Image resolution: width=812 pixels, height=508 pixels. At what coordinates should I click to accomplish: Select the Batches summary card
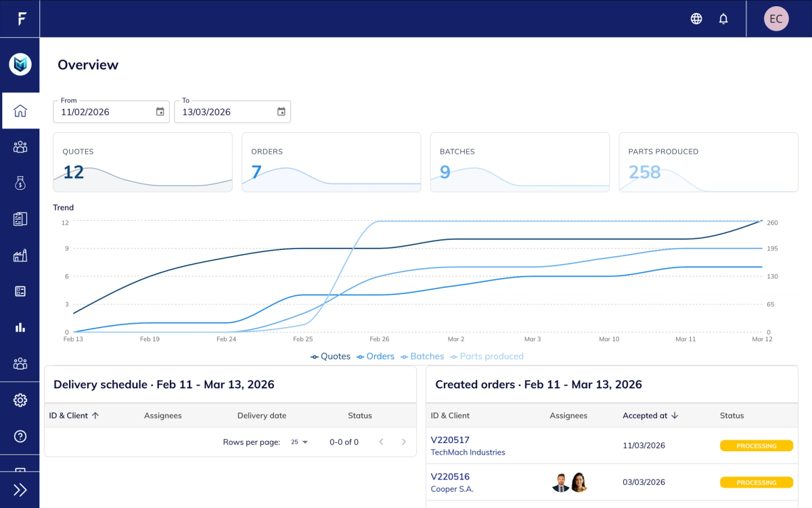(x=520, y=162)
